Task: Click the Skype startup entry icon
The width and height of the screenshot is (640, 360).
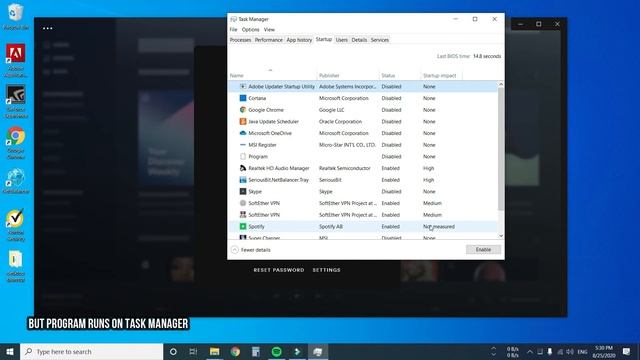Action: pyautogui.click(x=243, y=191)
